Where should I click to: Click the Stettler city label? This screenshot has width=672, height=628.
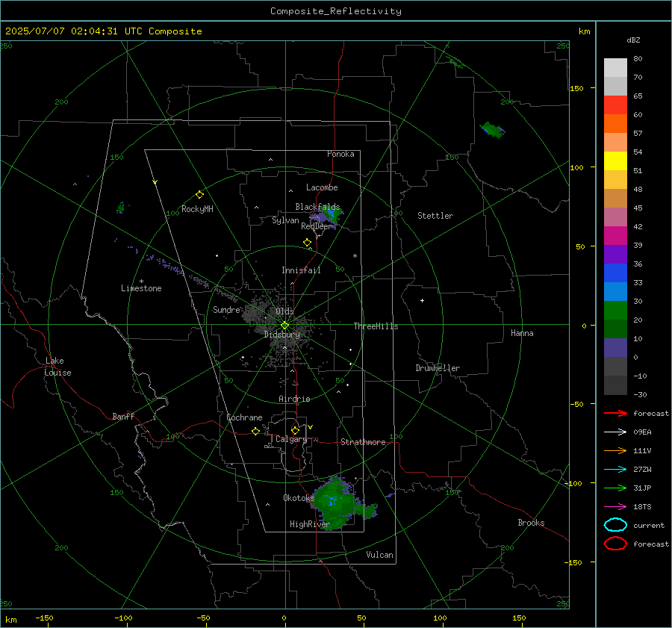click(x=435, y=216)
